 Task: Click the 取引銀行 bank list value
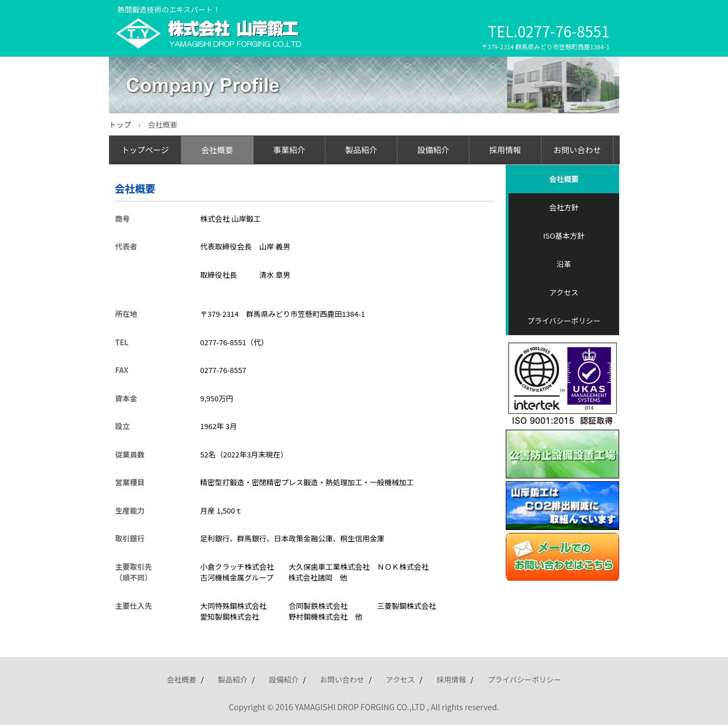pos(292,539)
